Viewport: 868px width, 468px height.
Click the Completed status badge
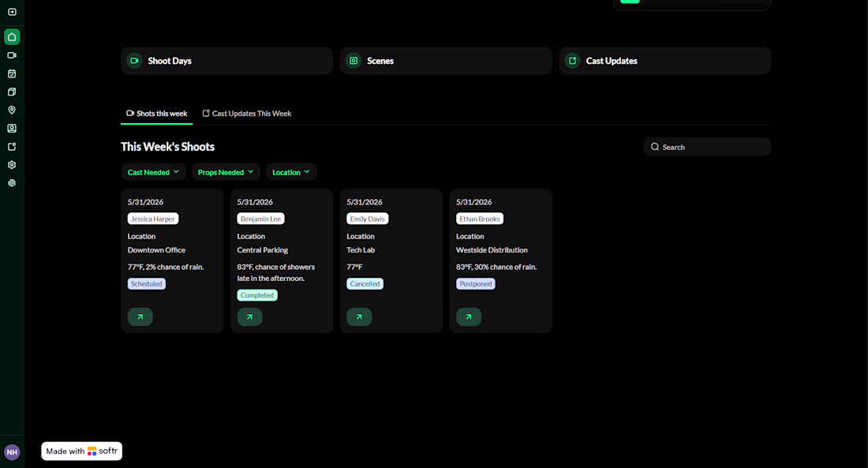tap(257, 295)
